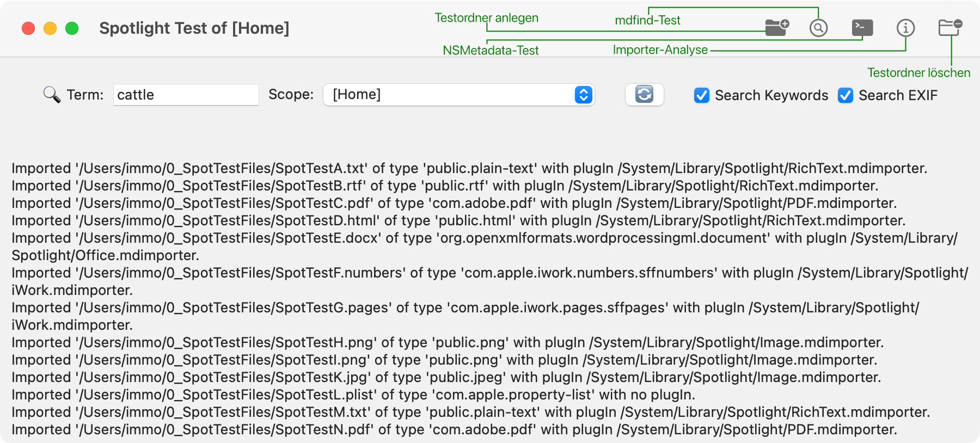Image resolution: width=980 pixels, height=443 pixels.
Task: Click the SpotTestL.plist imported line
Action: pyautogui.click(x=353, y=395)
